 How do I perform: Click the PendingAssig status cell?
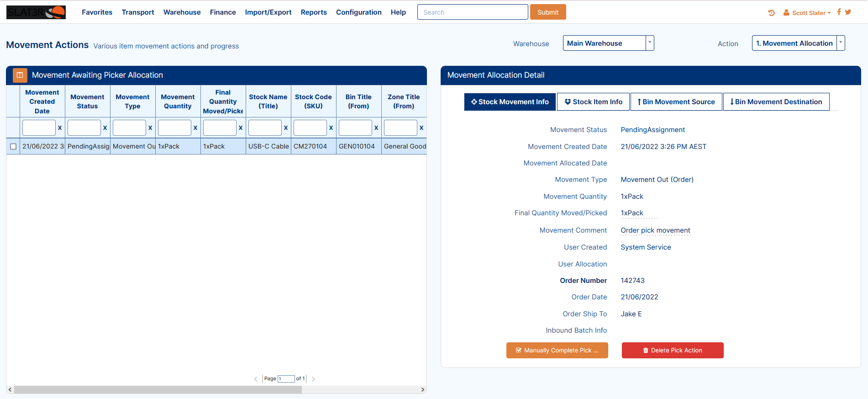point(88,147)
